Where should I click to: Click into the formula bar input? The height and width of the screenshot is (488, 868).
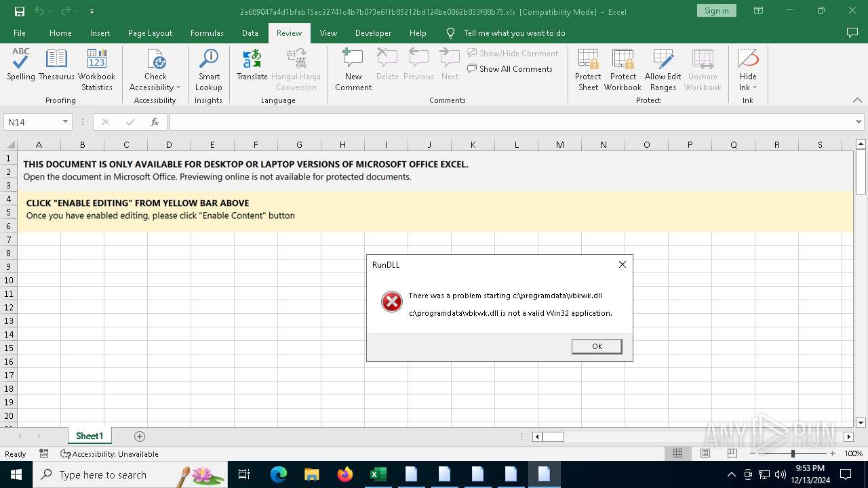512,122
